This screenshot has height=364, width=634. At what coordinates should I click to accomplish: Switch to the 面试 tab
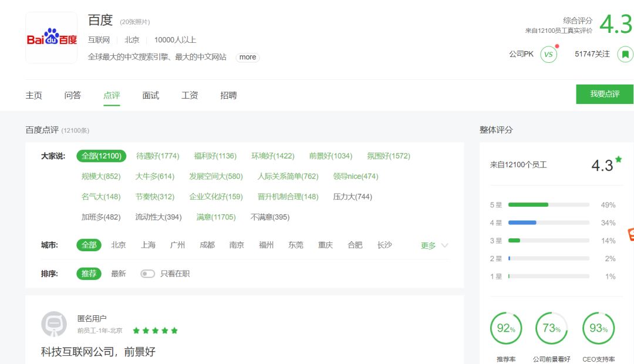tap(150, 96)
